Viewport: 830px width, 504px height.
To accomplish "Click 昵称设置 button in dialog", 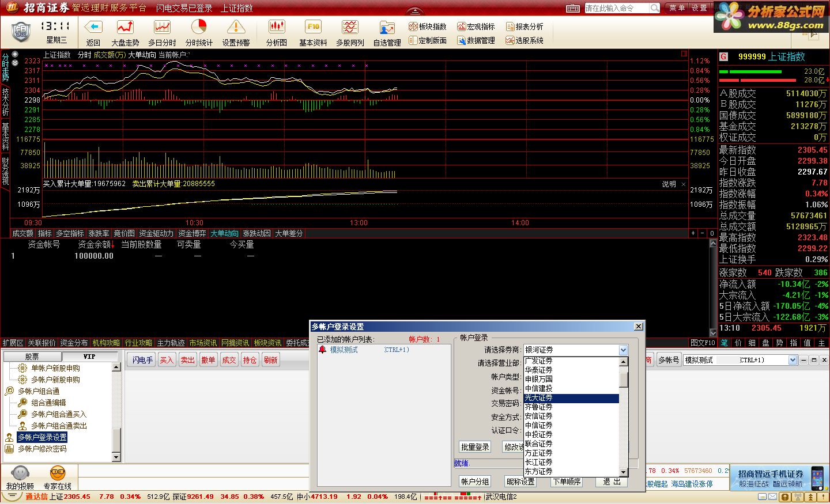I will click(x=520, y=482).
